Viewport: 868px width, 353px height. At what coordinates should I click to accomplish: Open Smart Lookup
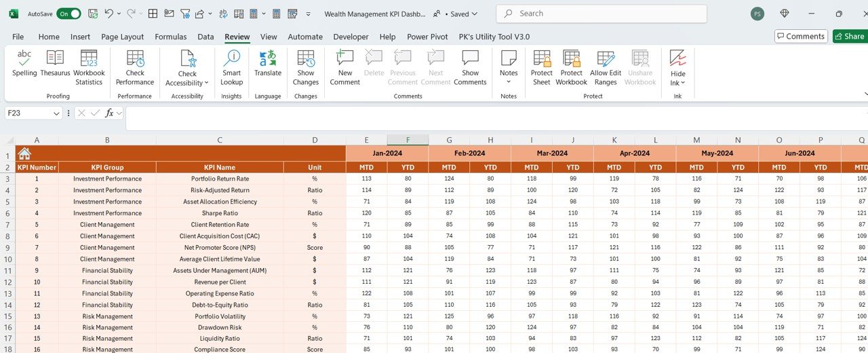(x=231, y=68)
